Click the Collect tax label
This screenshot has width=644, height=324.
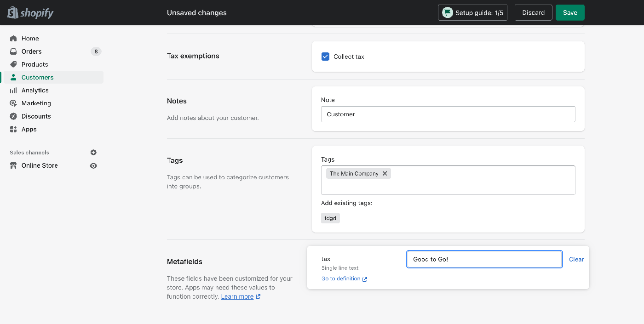[349, 57]
